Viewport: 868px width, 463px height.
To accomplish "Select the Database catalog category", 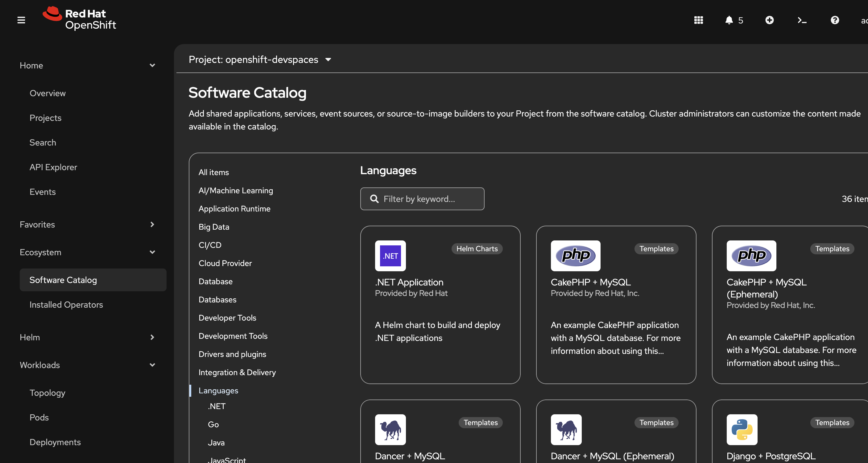I will pyautogui.click(x=215, y=281).
